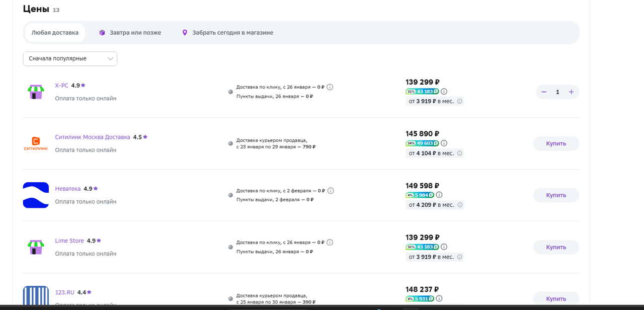
Task: Click the X-PC shop logo icon
Action: click(36, 92)
